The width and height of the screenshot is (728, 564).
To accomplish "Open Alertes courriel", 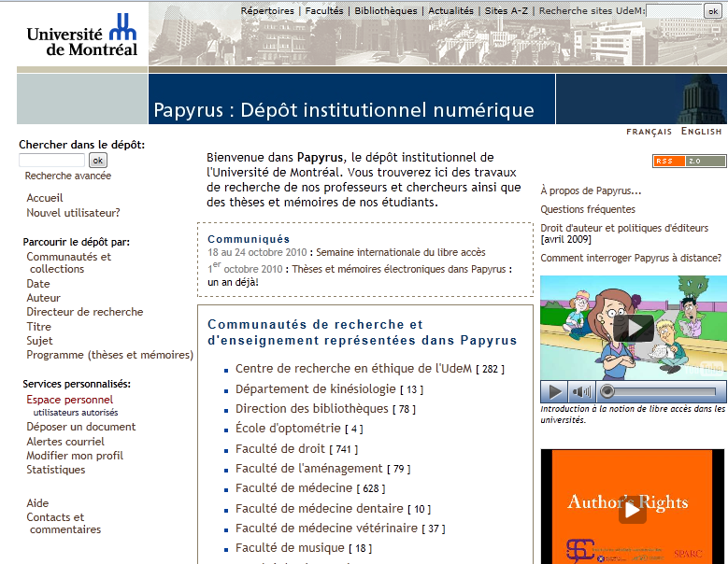I will (x=65, y=442).
